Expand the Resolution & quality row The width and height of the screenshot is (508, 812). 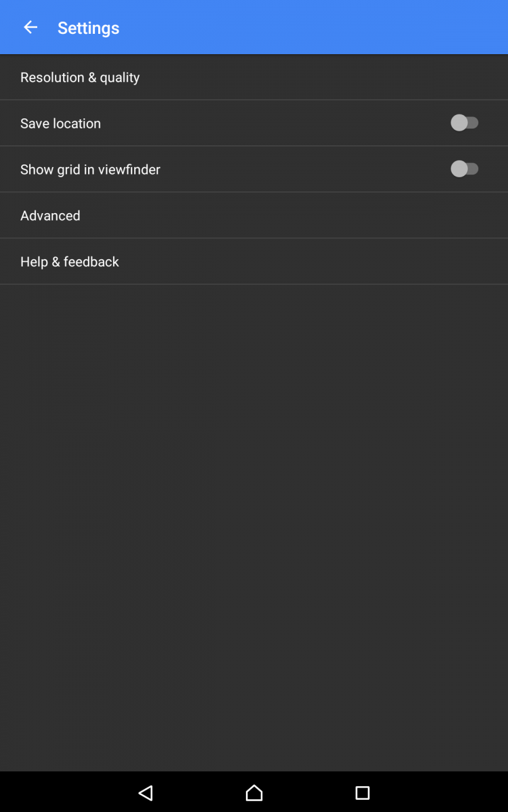click(254, 77)
